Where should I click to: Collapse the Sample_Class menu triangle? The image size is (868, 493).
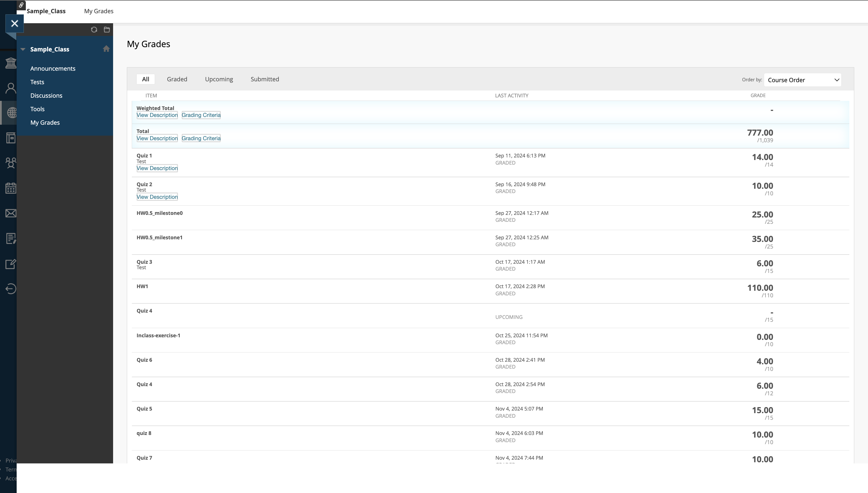pos(23,49)
